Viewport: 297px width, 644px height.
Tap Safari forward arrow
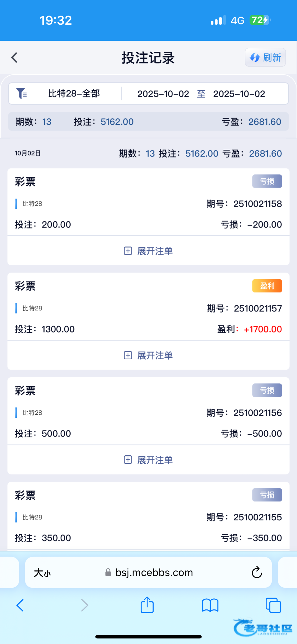point(84,605)
